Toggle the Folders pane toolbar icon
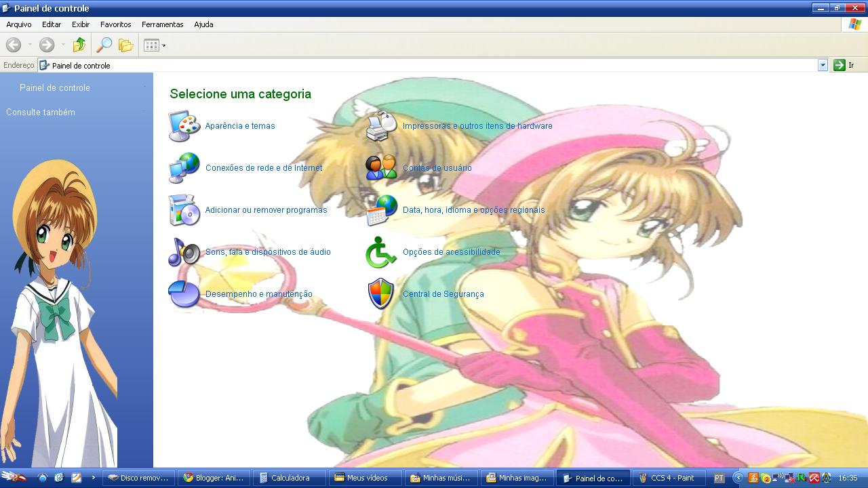Viewport: 868px width, 488px height. [126, 45]
